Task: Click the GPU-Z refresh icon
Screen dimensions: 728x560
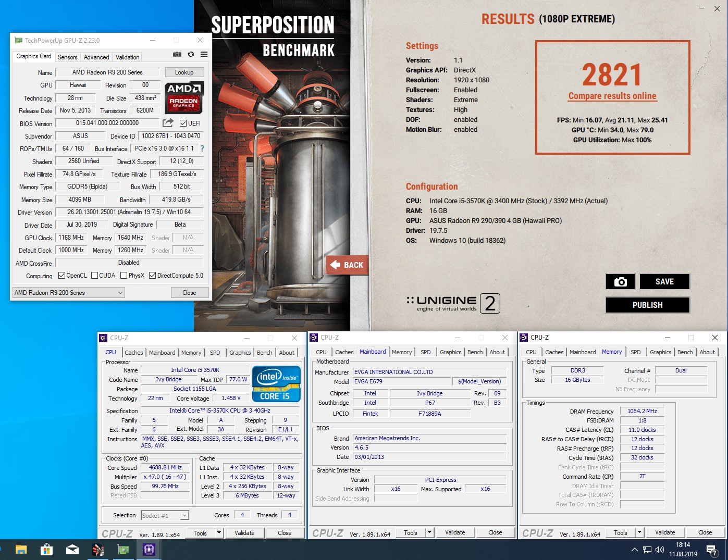Action: click(x=191, y=54)
